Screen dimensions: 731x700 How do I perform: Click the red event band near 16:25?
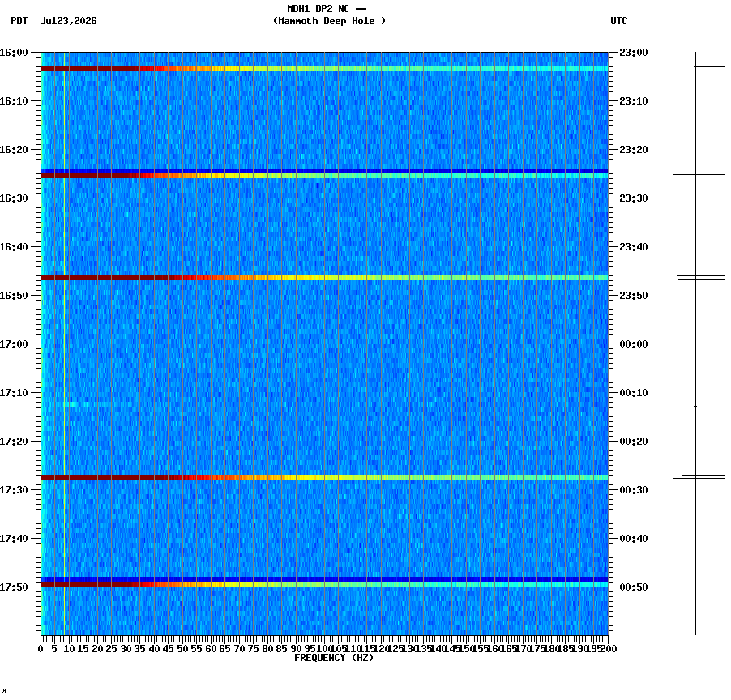click(324, 176)
